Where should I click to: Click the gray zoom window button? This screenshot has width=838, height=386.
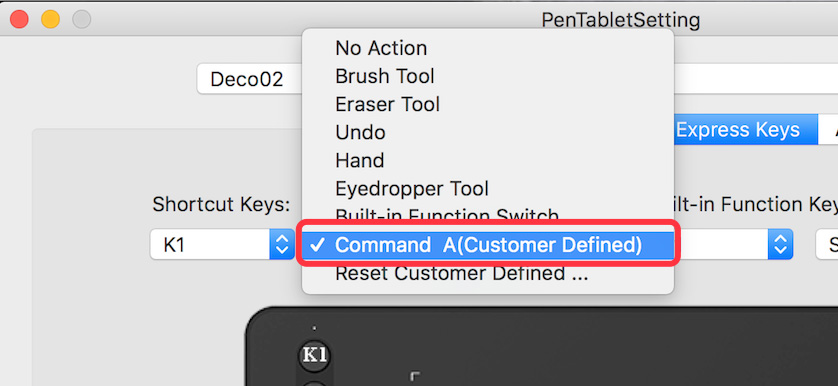point(82,20)
